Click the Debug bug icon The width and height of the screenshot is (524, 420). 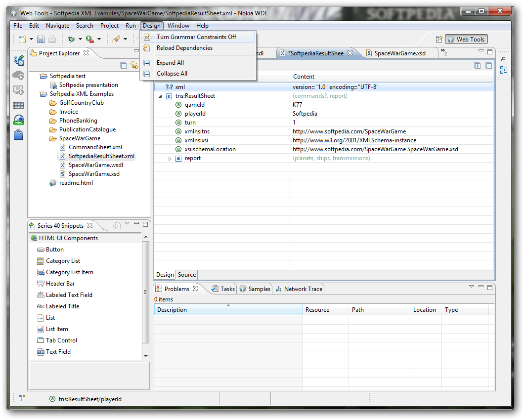(x=71, y=39)
